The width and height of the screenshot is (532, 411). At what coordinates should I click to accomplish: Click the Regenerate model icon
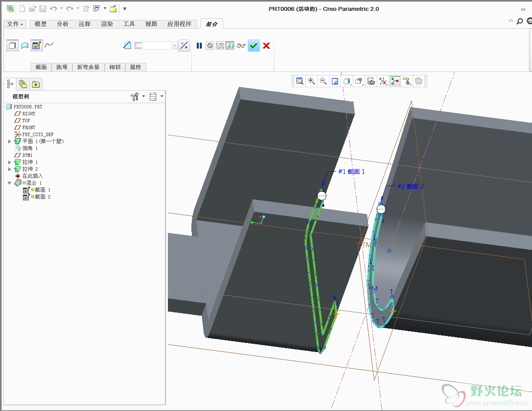(x=86, y=9)
